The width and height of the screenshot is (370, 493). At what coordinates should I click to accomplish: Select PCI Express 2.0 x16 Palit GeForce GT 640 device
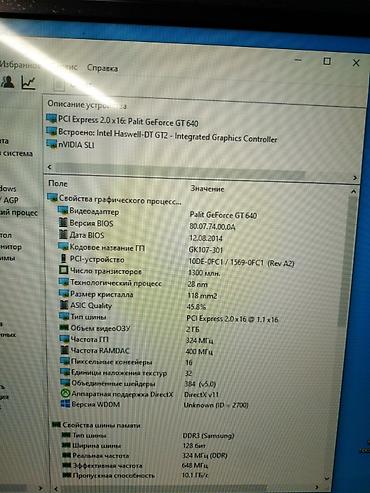[x=128, y=121]
